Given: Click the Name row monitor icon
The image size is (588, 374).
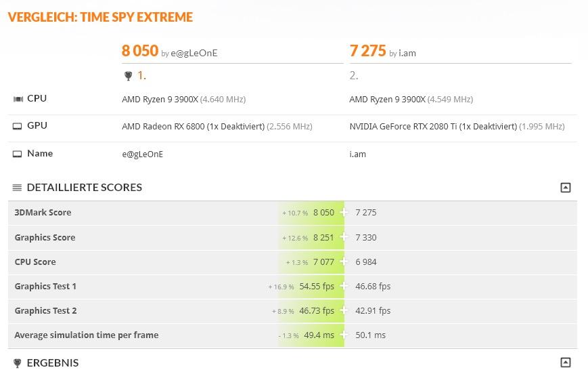Looking at the screenshot, I should [x=18, y=154].
